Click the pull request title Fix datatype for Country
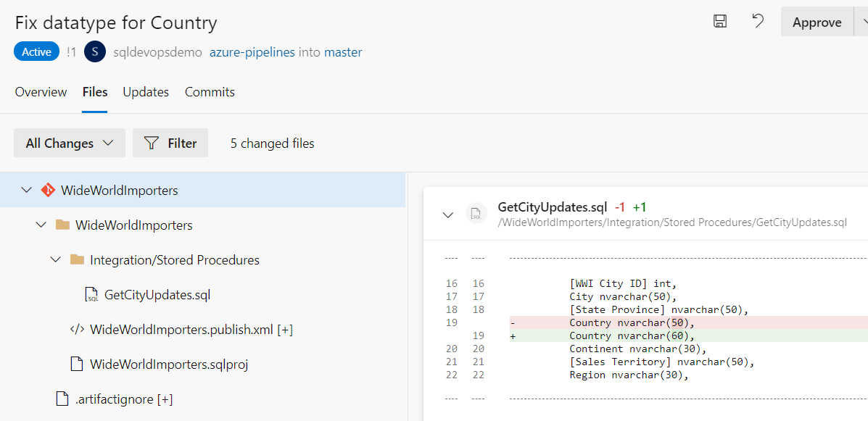The height and width of the screenshot is (421, 868). point(116,22)
